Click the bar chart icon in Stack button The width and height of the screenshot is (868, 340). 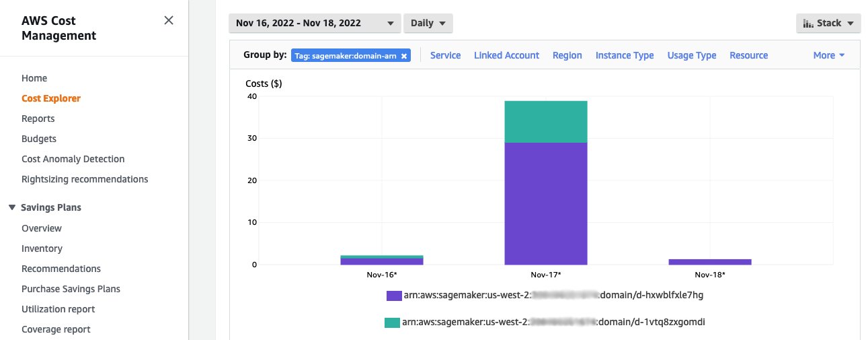pos(808,23)
